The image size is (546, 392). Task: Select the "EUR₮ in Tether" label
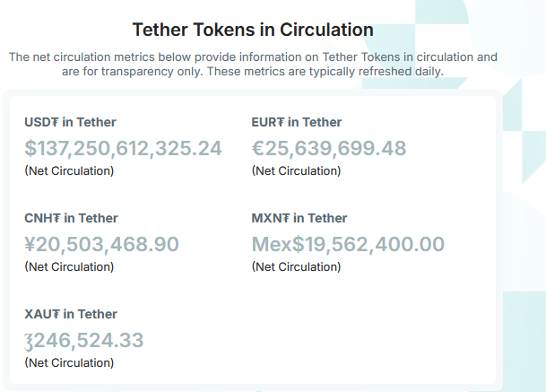coord(297,122)
